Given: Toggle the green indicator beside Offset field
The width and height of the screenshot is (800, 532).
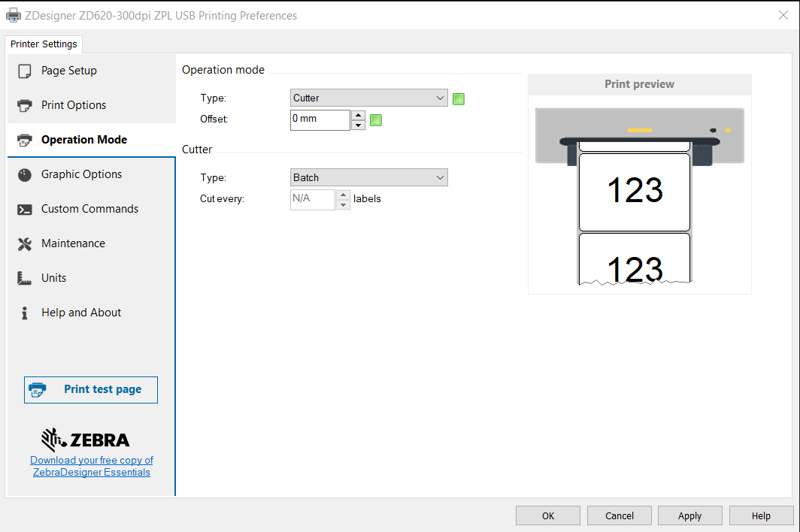Looking at the screenshot, I should (x=376, y=119).
